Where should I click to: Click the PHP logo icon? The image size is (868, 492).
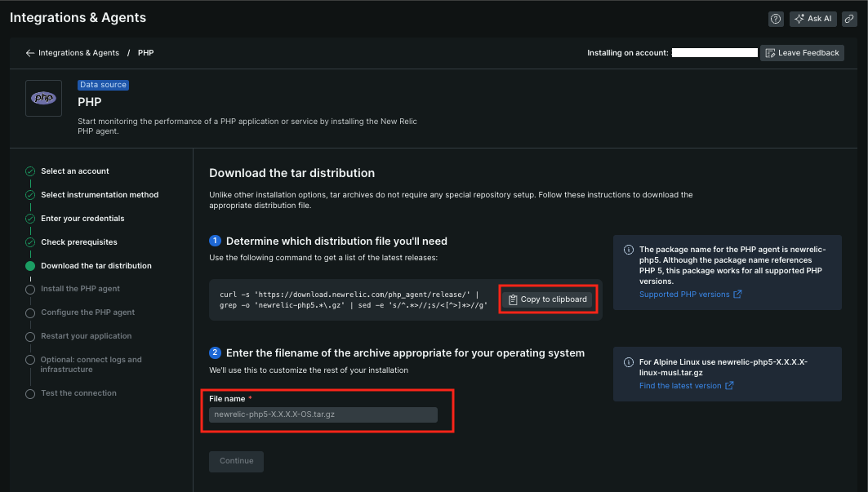click(44, 99)
